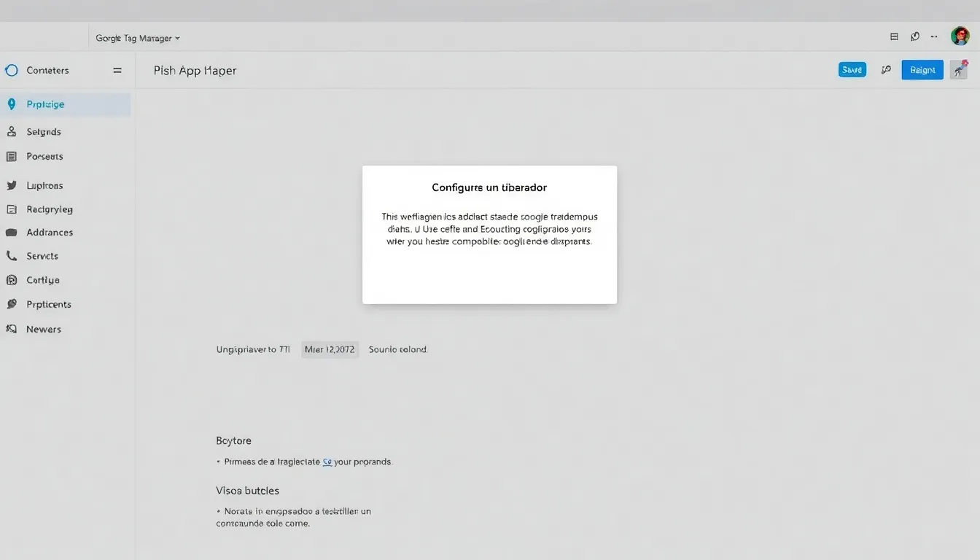Click the Conteters circle logo
The height and width of the screenshot is (560, 980).
pyautogui.click(x=11, y=70)
